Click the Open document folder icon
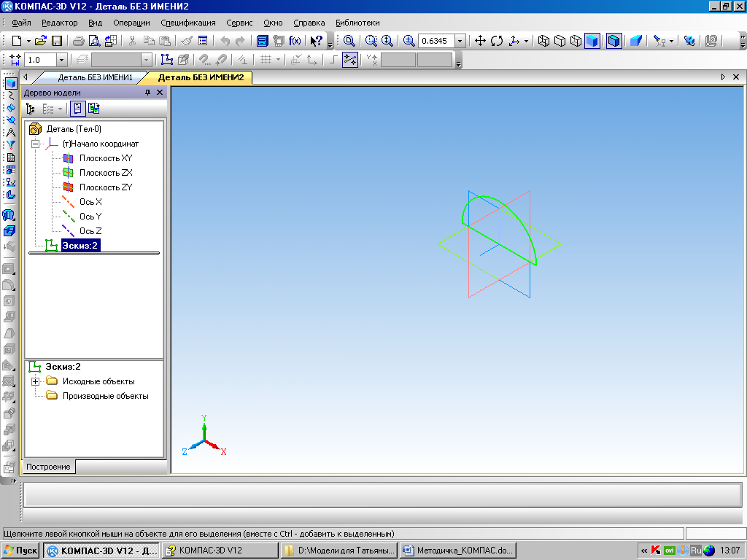This screenshot has width=747, height=560. (x=41, y=41)
